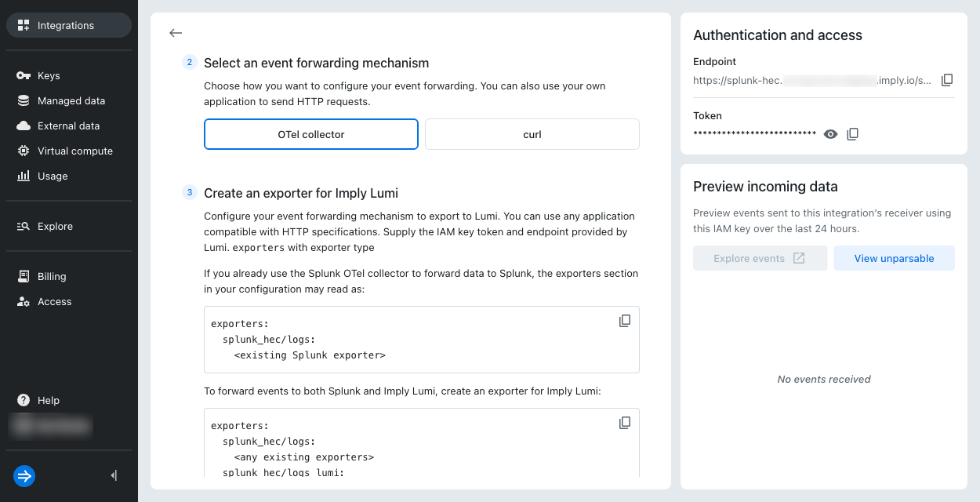Click the Billing invoice icon
The height and width of the screenshot is (502, 980).
(24, 276)
